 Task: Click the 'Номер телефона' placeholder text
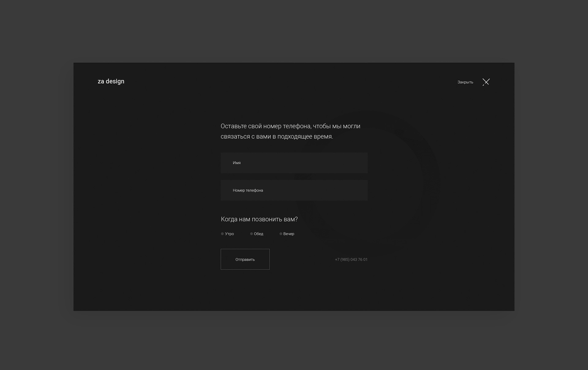click(248, 190)
